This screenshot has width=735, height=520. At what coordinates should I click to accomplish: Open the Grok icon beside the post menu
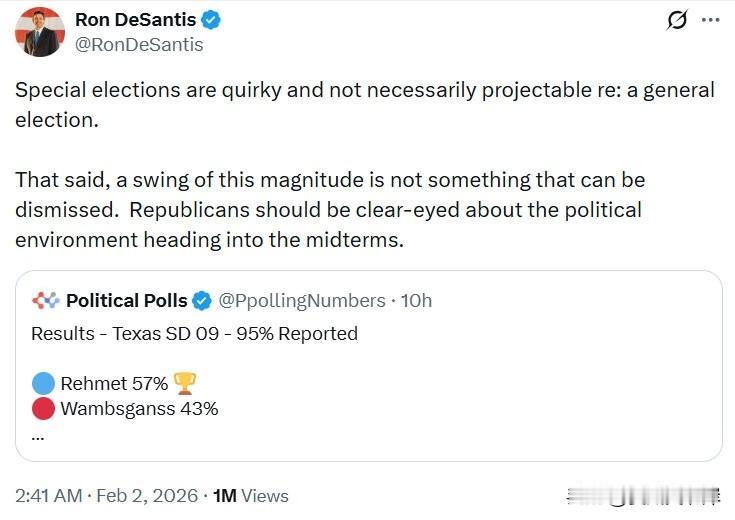click(677, 20)
